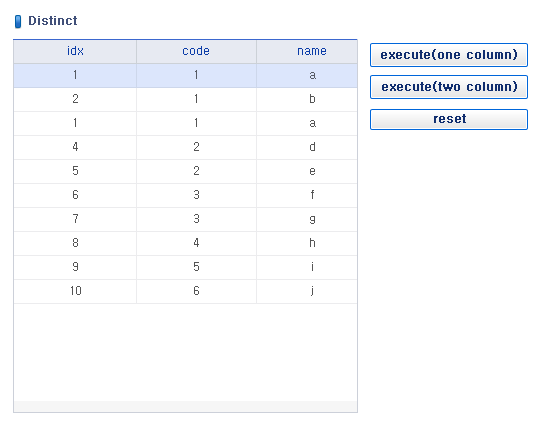Select the row with idx 7
The width and height of the screenshot is (543, 427).
tap(185, 219)
